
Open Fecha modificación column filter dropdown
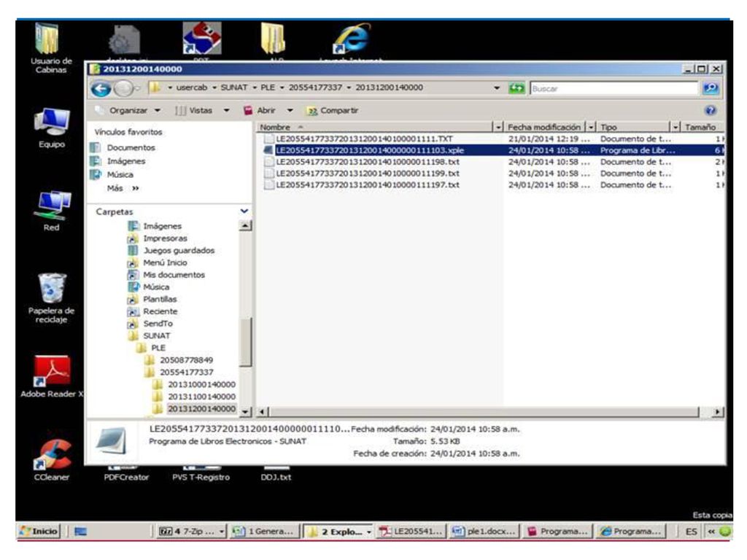click(591, 127)
